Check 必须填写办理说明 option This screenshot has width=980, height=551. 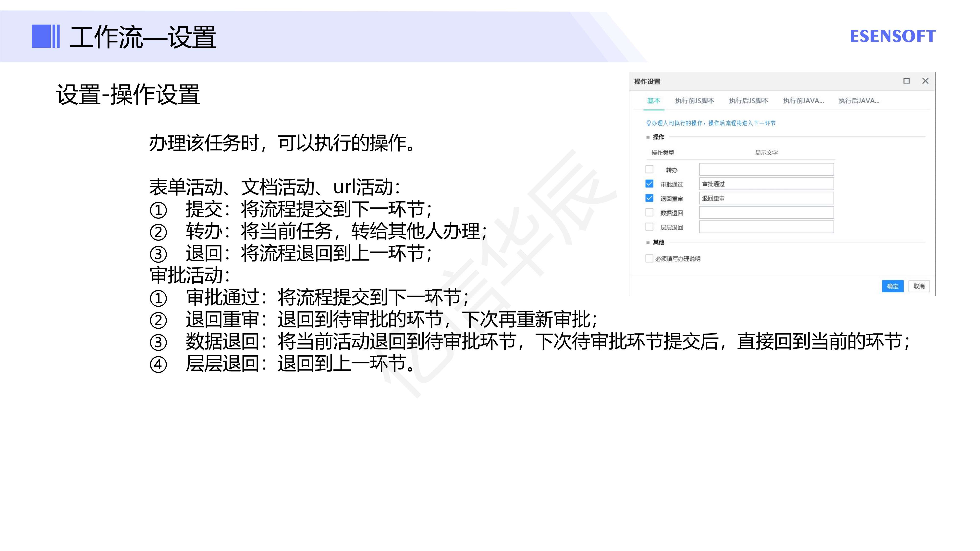coord(649,259)
